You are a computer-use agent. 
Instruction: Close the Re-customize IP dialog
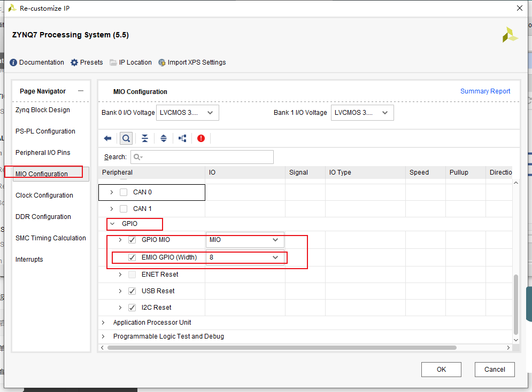520,8
